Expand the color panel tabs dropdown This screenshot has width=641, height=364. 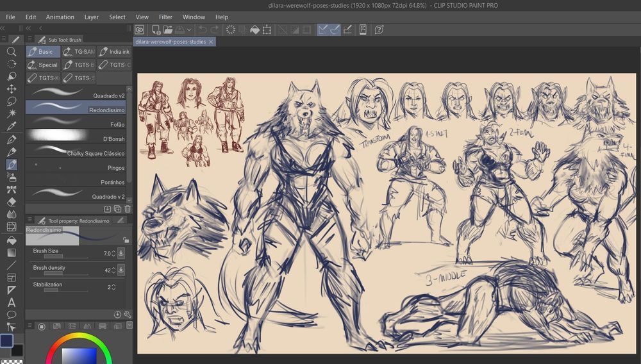[129, 326]
